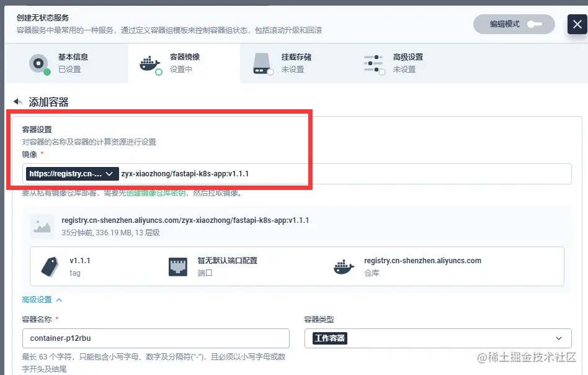Open the 容器类型 dropdown showing 工作容器
This screenshot has width=588, height=375.
click(438, 338)
